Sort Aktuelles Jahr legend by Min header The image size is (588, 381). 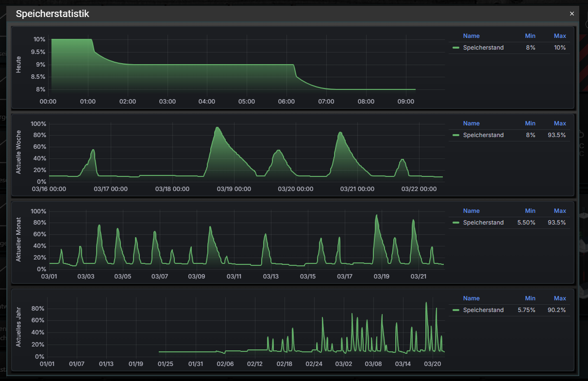pyautogui.click(x=530, y=298)
